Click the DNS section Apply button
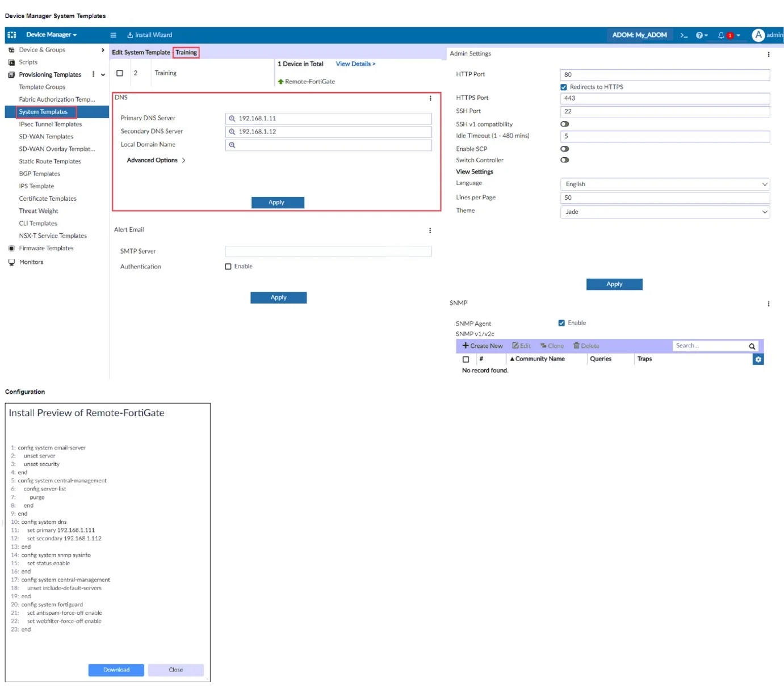Screen dimensions: 784x693 click(x=278, y=203)
